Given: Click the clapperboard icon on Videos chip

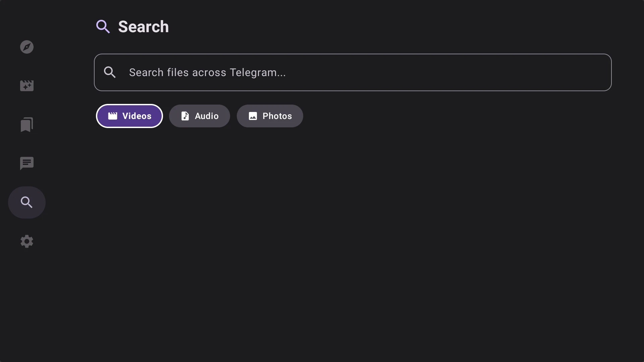Looking at the screenshot, I should click(113, 116).
